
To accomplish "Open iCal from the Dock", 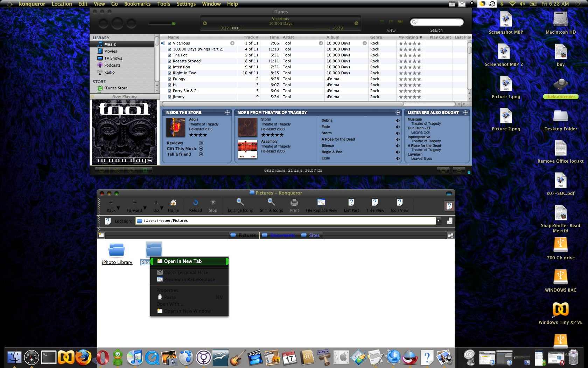I will (289, 357).
